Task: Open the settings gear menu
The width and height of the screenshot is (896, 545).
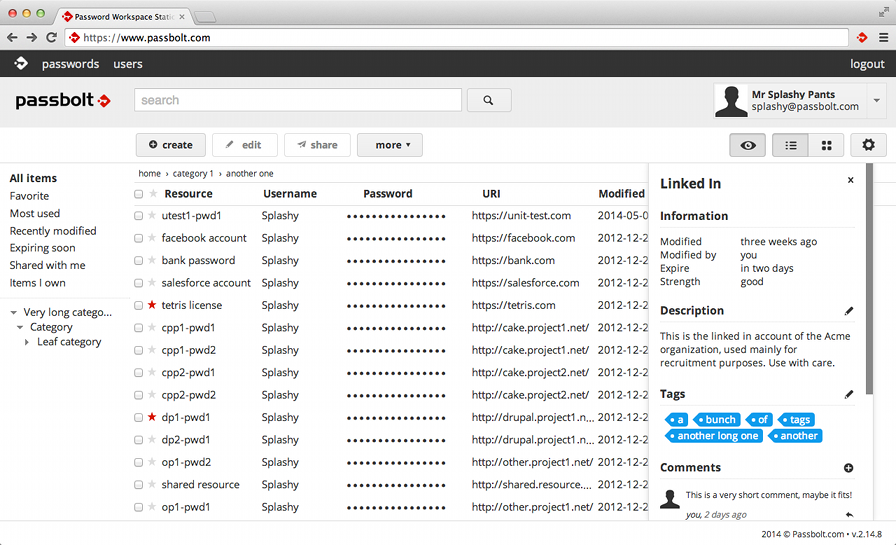Action: [868, 145]
